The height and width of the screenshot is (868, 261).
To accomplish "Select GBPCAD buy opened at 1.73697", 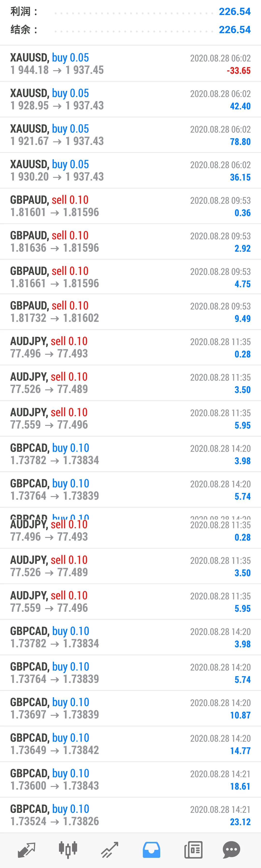I will tap(130, 708).
